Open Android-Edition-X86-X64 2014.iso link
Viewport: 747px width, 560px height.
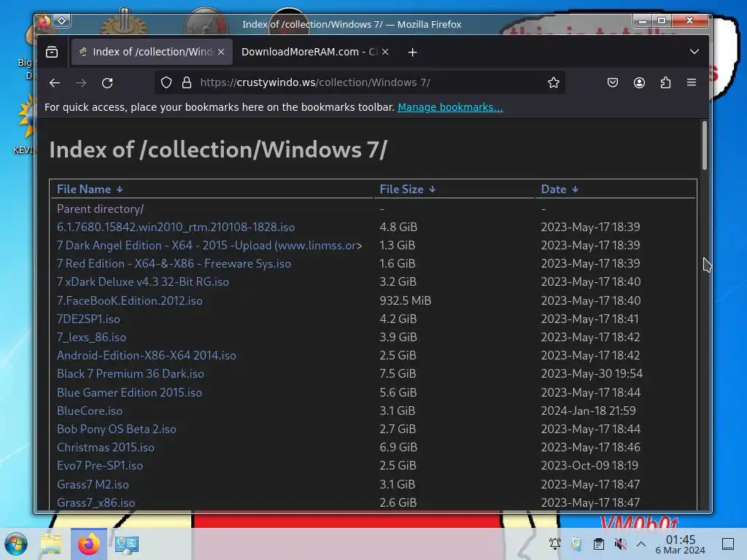click(x=146, y=356)
